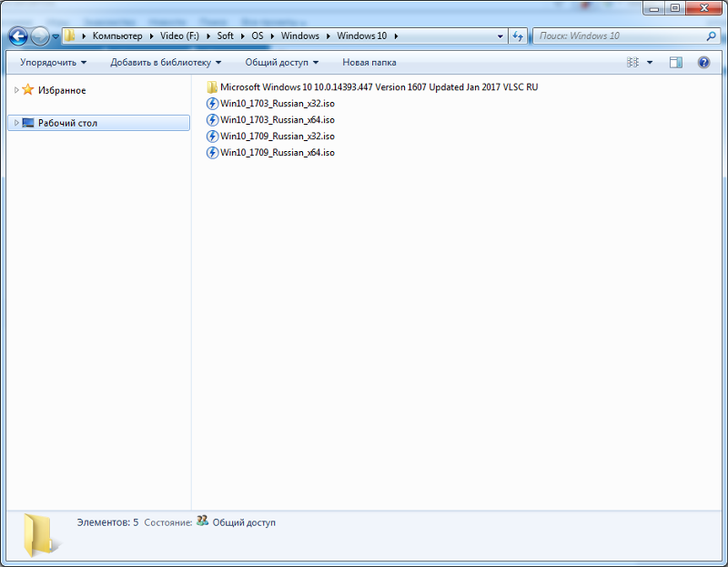The height and width of the screenshot is (567, 728).
Task: Click the Избранное star icon
Action: (x=28, y=89)
